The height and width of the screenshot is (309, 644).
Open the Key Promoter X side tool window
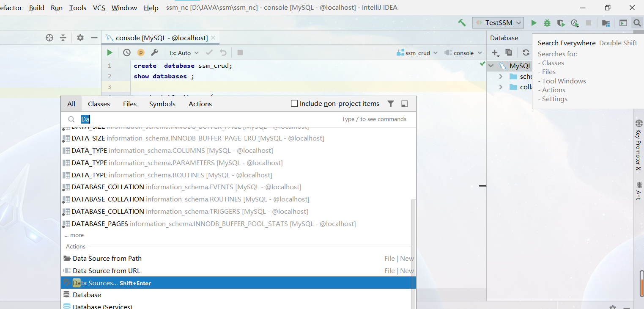639,145
